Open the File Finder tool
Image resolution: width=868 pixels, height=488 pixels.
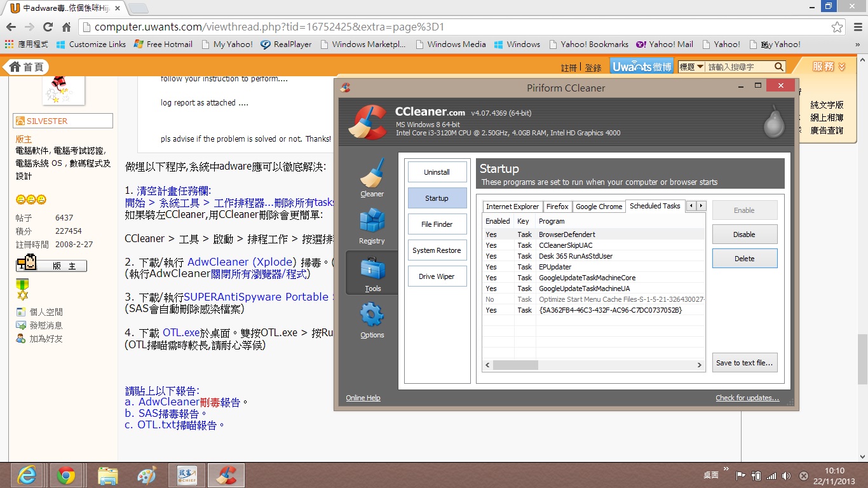pyautogui.click(x=437, y=224)
